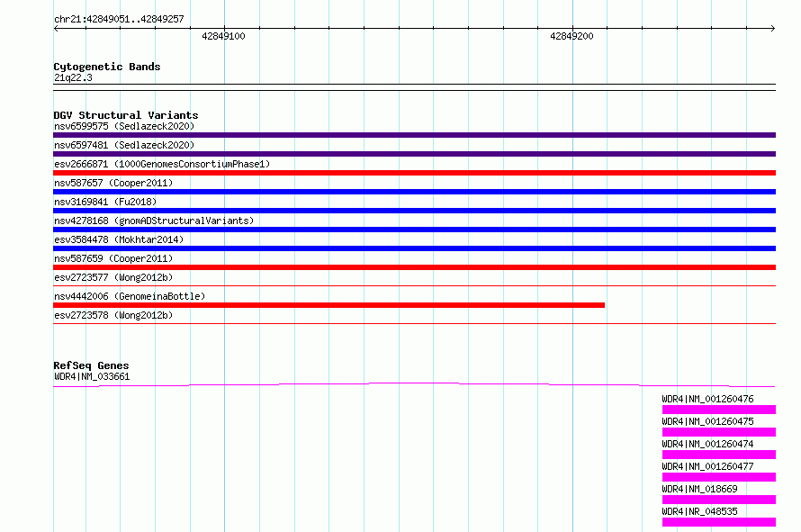The image size is (801, 532).
Task: Select the Cytogenetic Bands track title
Action: (107, 67)
